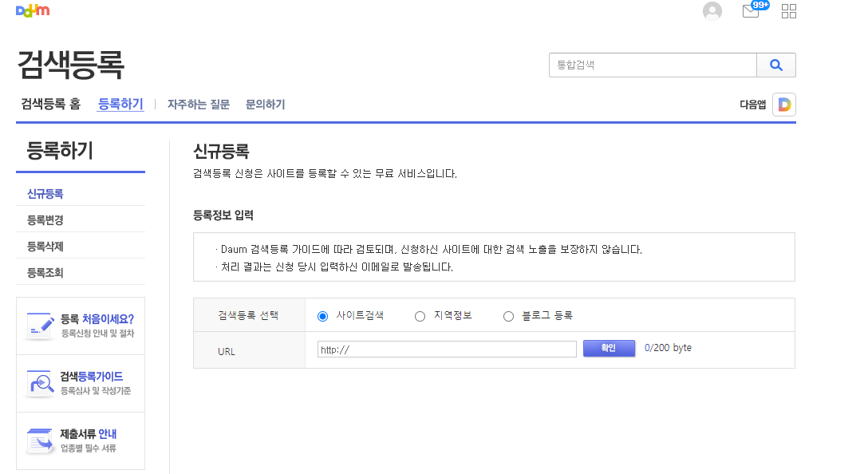Open the mail icon with 99+ badge
868x474 pixels.
tap(755, 10)
